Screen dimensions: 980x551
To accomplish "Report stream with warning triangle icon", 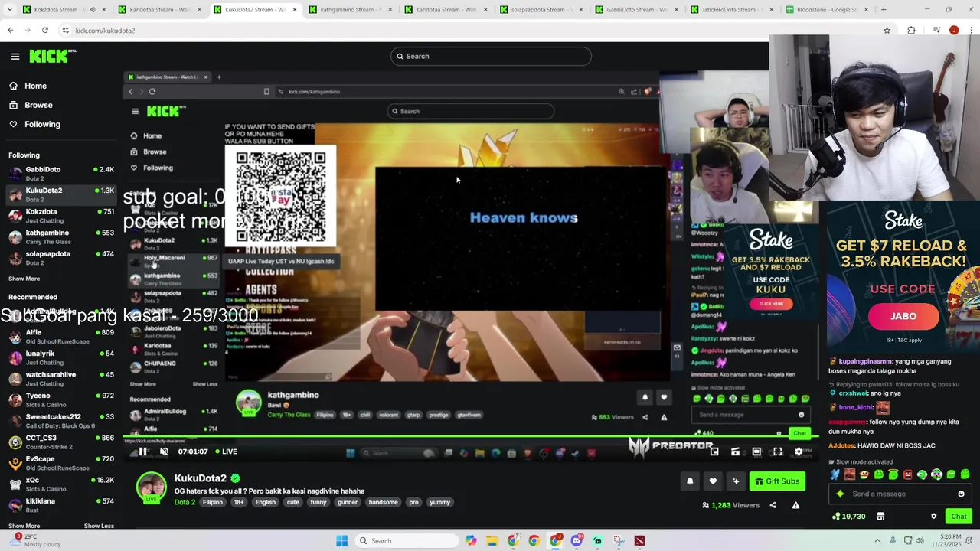I will point(795,505).
